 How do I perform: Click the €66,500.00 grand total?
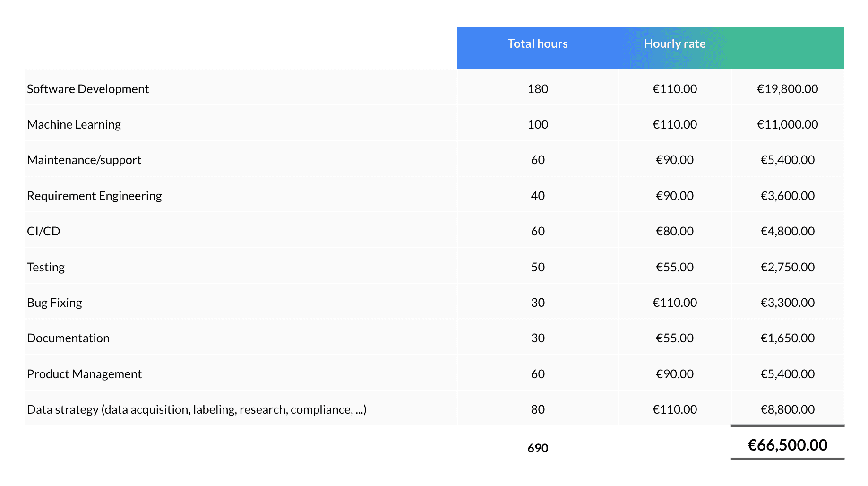pos(787,445)
